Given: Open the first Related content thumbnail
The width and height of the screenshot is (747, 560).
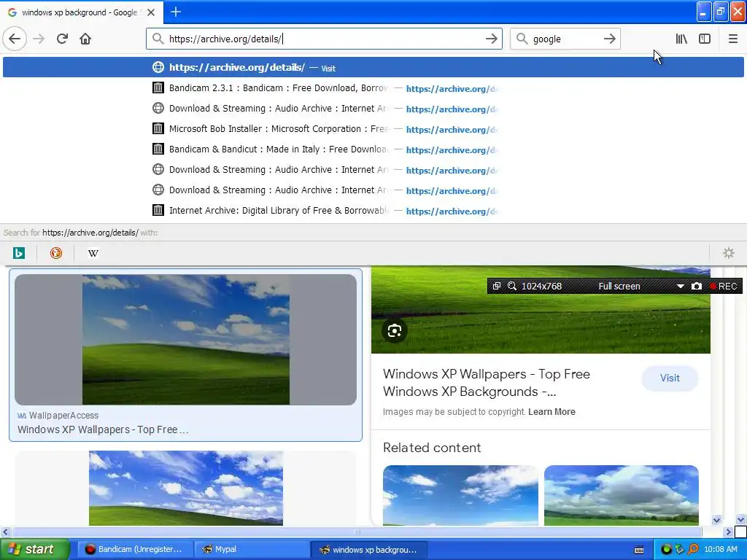Looking at the screenshot, I should [x=460, y=495].
